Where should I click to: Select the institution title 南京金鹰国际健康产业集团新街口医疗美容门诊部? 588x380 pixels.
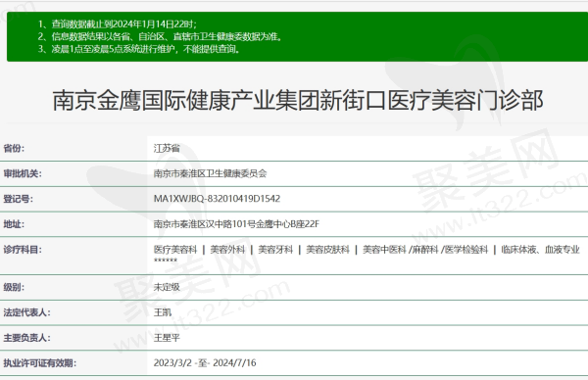click(x=298, y=101)
